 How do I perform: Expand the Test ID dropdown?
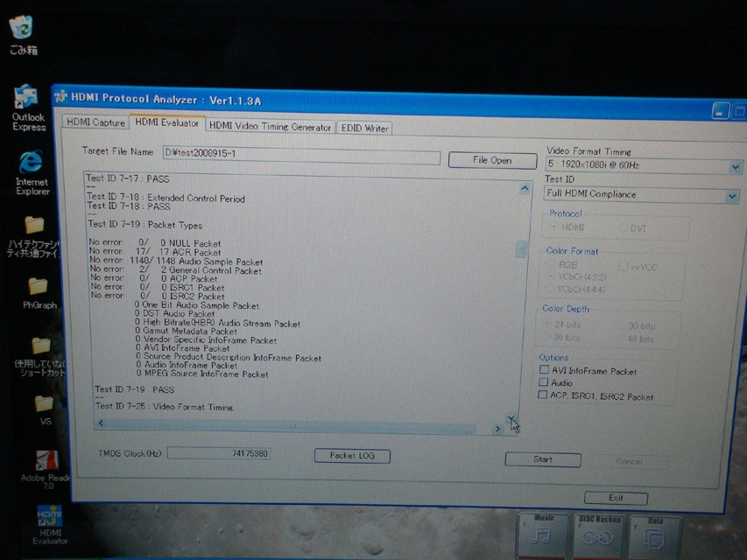[x=732, y=196]
